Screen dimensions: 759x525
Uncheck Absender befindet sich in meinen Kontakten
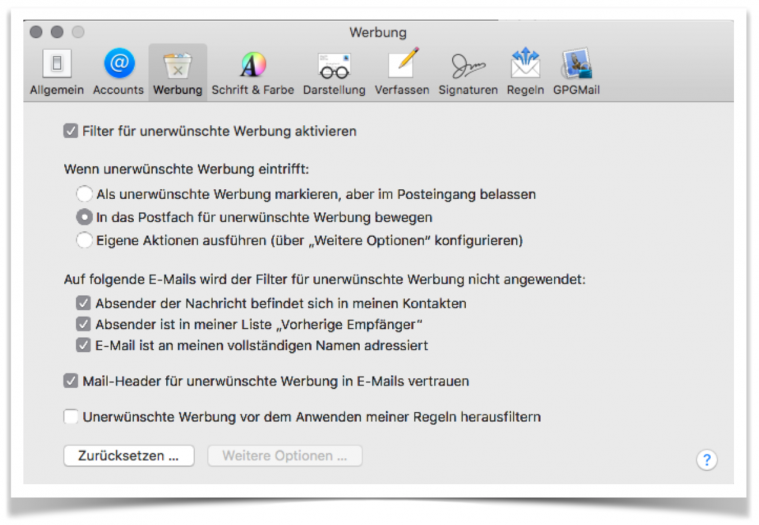pos(83,303)
